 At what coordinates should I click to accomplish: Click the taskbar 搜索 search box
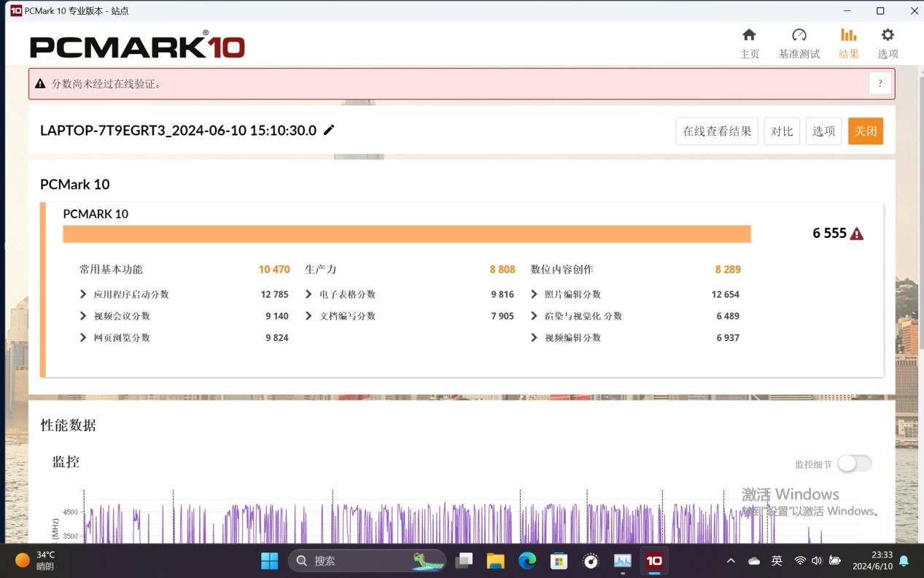coord(367,560)
